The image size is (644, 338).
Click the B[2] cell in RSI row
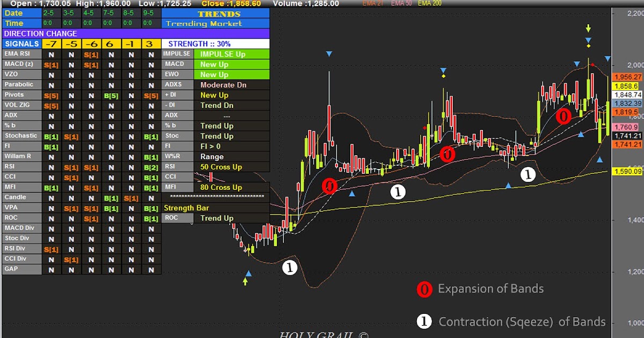151,167
